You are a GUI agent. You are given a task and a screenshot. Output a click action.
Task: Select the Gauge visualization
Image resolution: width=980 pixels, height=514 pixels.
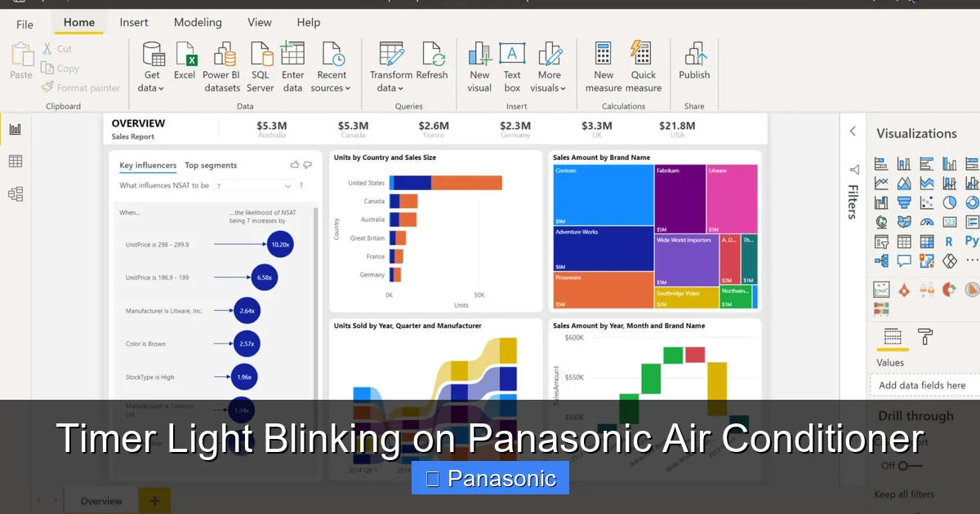coord(927,222)
